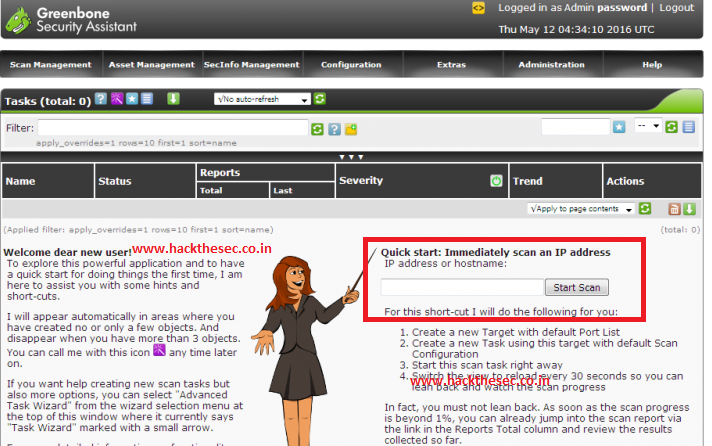
Task: Open Administration menu
Action: pos(551,64)
